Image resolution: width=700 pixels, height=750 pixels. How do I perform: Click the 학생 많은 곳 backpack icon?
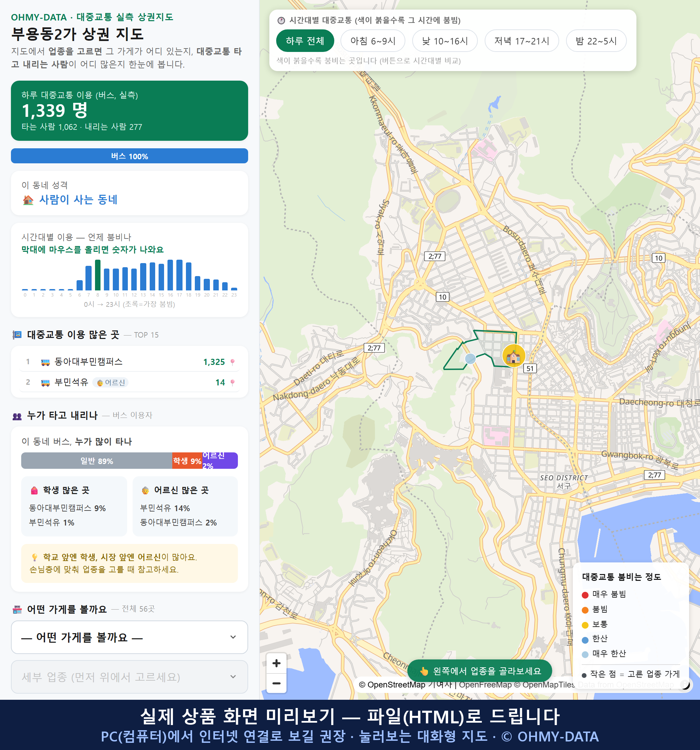pos(34,490)
